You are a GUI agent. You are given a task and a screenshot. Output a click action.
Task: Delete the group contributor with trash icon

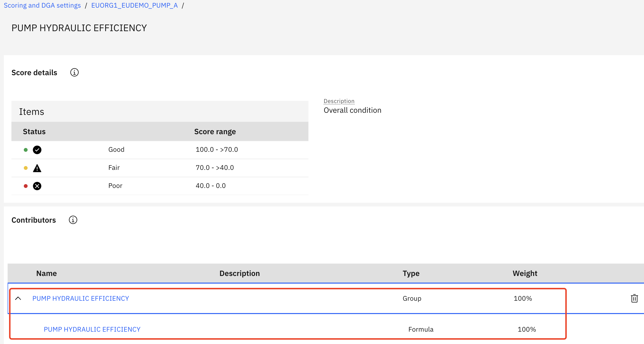[x=634, y=298]
